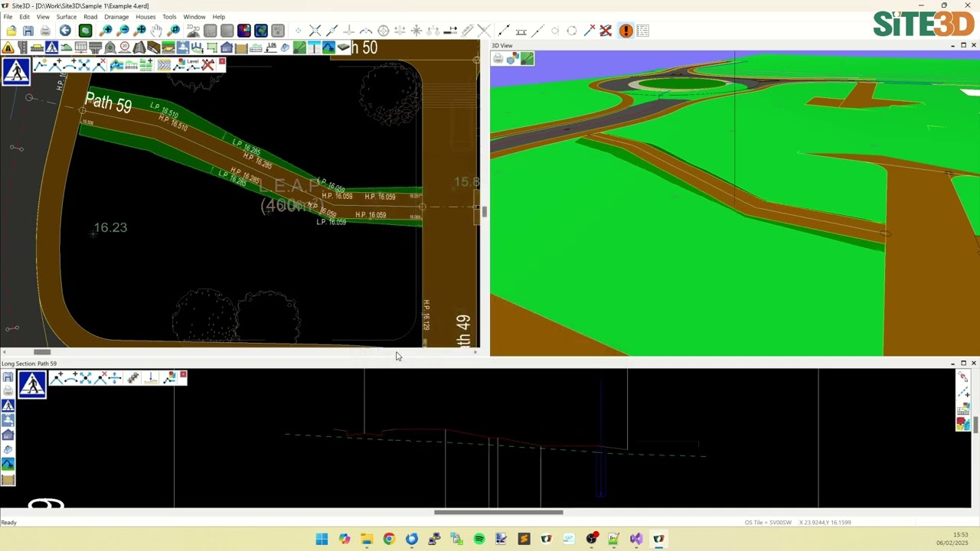Click delete point icon in plan path toolbar
Viewport: 980px width, 551px height.
click(x=99, y=64)
